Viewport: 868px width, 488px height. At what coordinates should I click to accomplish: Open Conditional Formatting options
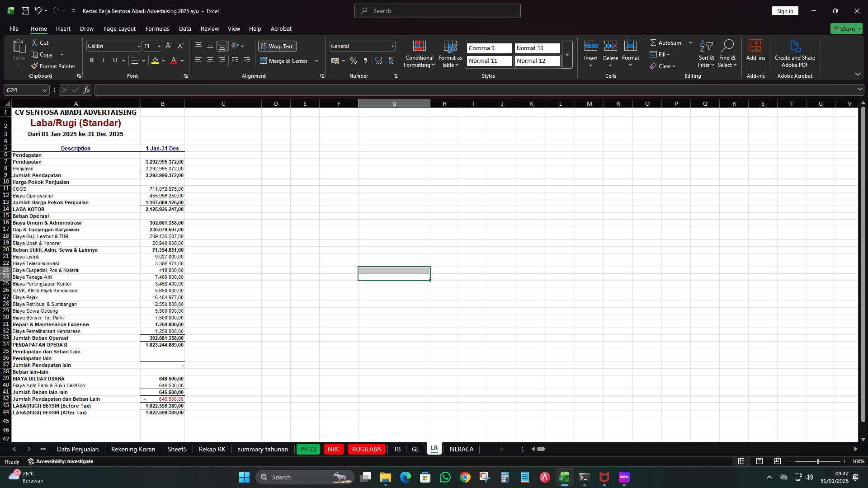419,54
